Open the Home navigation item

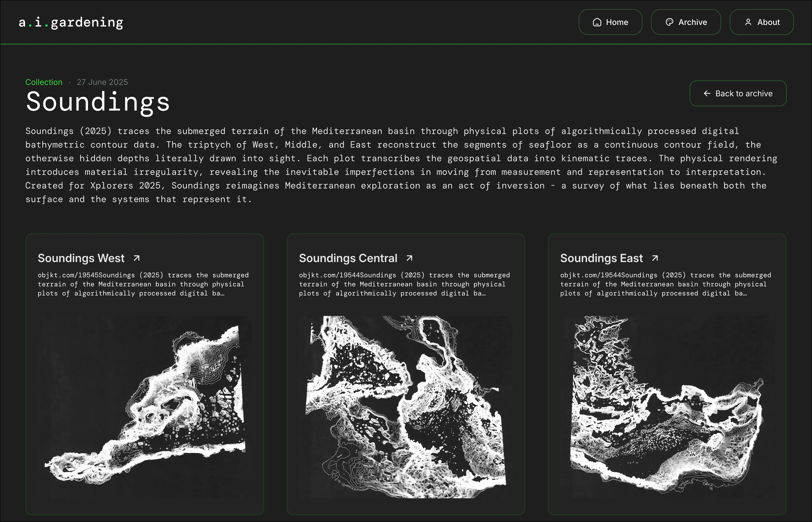tap(610, 22)
